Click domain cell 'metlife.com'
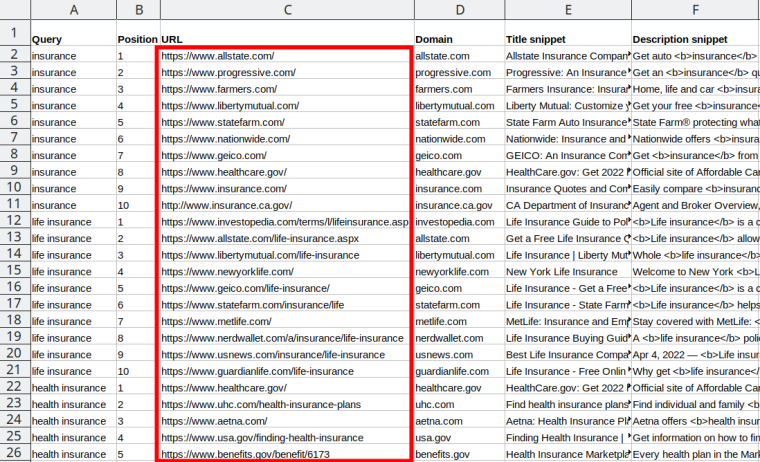Viewport: 760px width, 462px height. [x=459, y=320]
